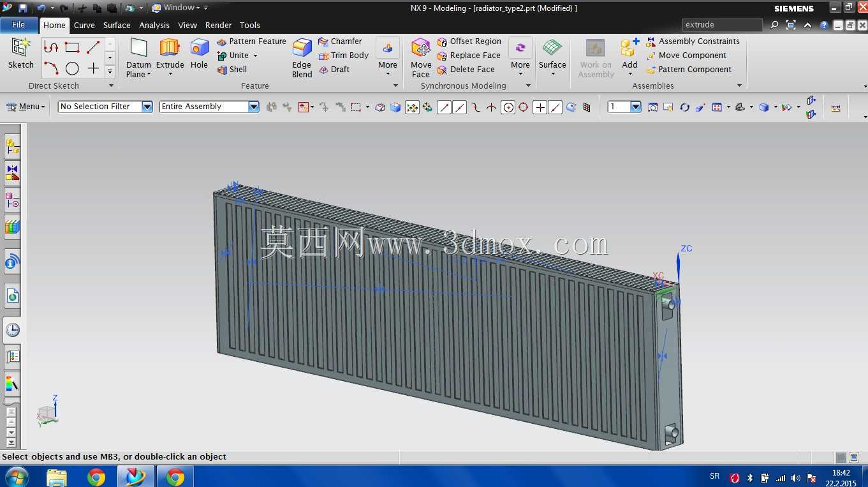Select the Circle sketch tool
Image resolution: width=868 pixels, height=487 pixels.
(x=72, y=68)
